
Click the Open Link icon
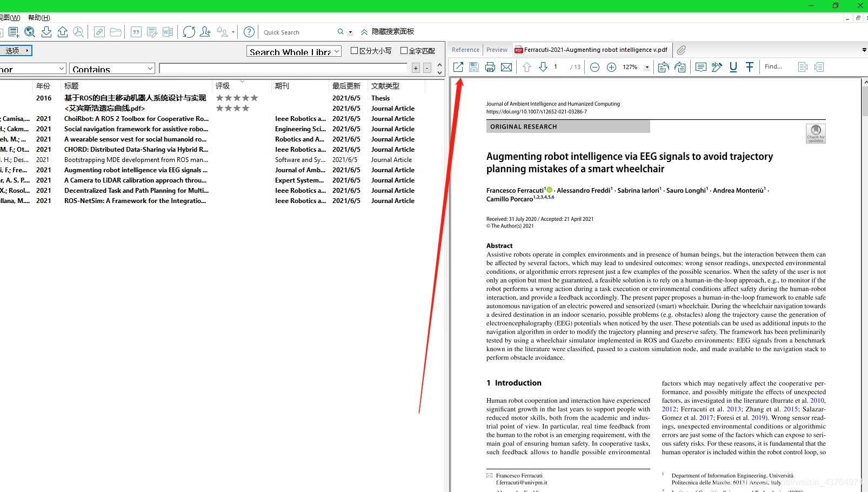(x=99, y=32)
